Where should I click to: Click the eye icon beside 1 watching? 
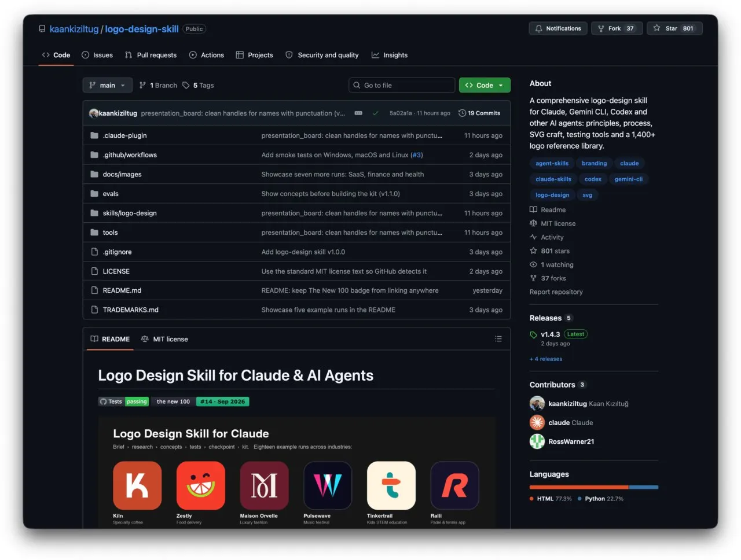[x=533, y=264]
